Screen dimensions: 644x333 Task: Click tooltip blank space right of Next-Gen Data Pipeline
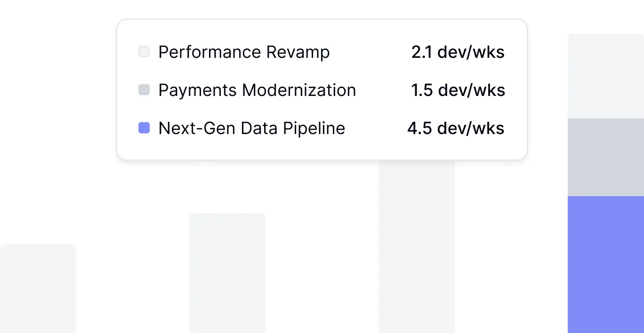click(x=376, y=128)
